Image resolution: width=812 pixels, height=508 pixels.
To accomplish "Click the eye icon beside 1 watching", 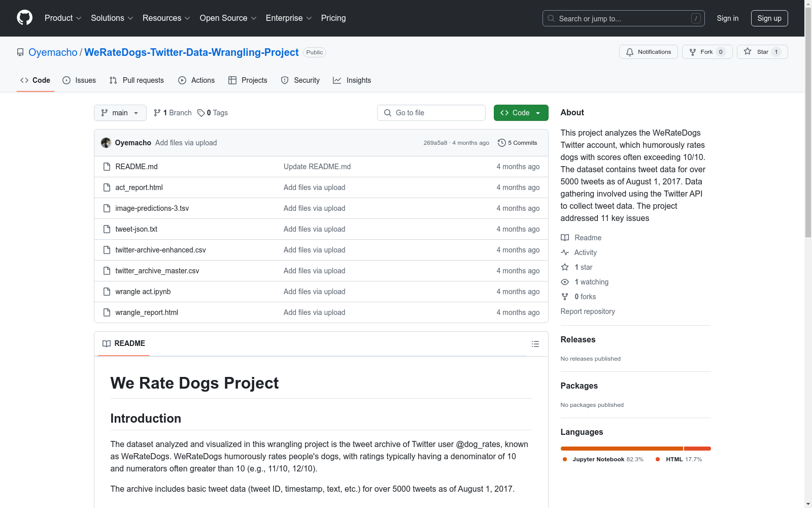I will click(565, 282).
